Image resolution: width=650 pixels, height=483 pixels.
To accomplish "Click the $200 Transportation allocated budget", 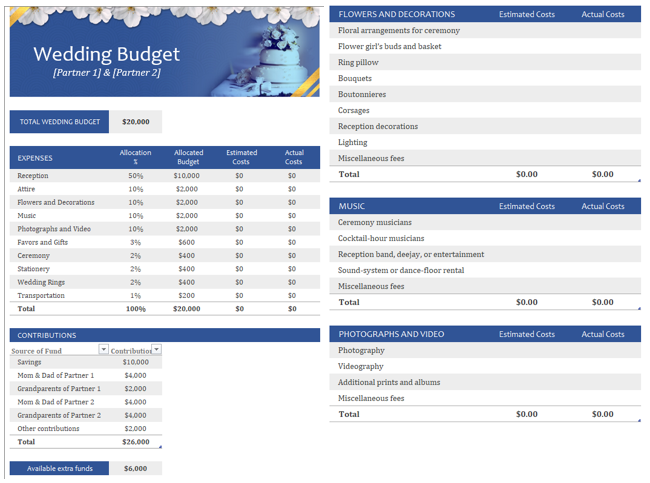I will coord(187,295).
